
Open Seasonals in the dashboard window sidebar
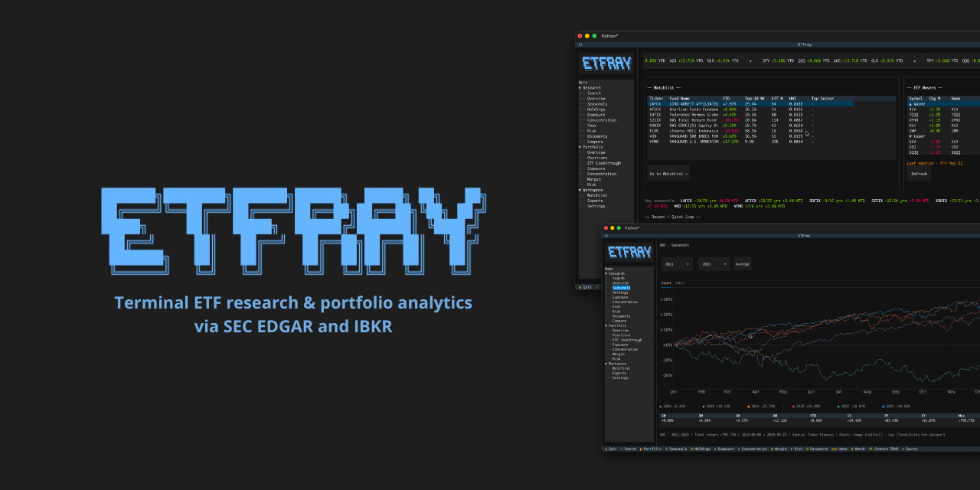(596, 104)
